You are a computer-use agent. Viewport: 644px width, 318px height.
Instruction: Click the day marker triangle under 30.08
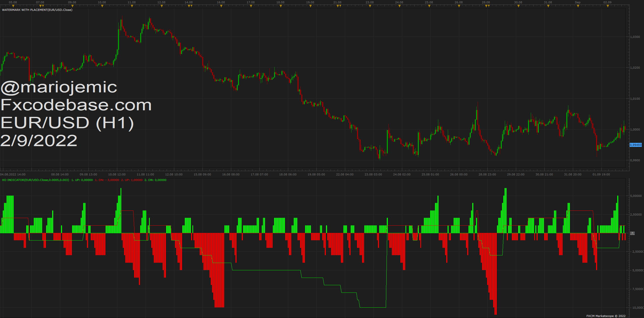click(x=518, y=6)
